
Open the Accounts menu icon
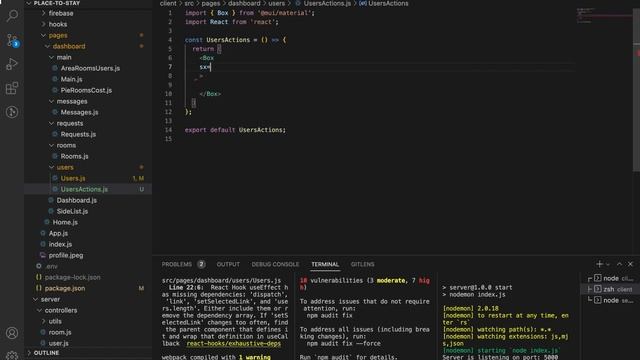tap(12, 333)
